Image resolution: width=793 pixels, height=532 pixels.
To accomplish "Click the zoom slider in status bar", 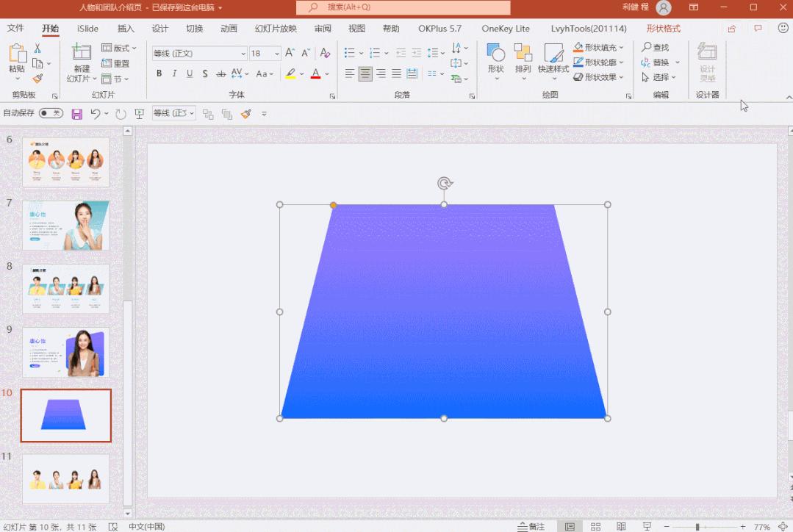I will coord(697,527).
